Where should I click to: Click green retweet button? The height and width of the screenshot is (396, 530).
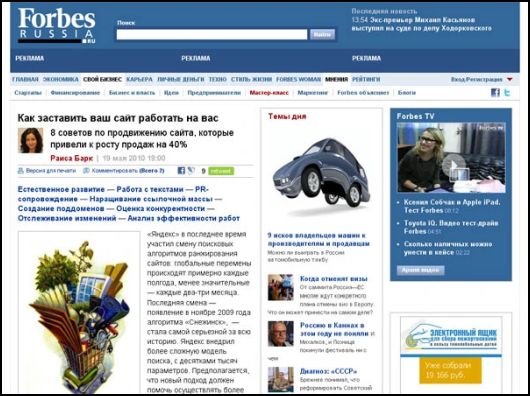[x=221, y=171]
